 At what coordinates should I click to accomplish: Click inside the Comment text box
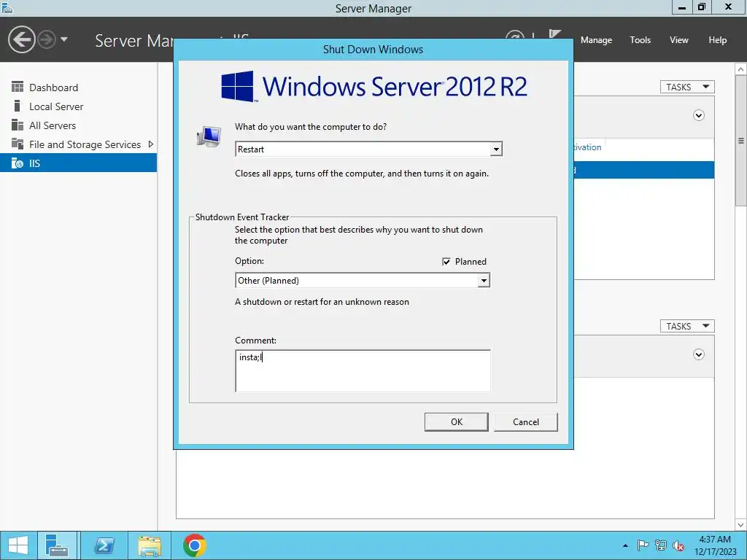click(363, 371)
